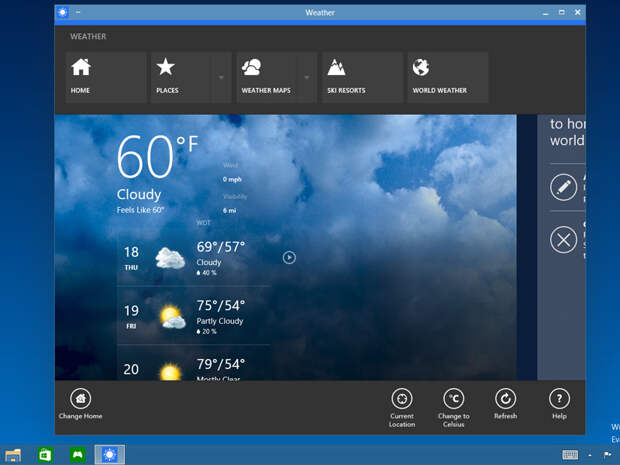Click the Weather app taskbar button
The image size is (620, 465).
click(110, 455)
